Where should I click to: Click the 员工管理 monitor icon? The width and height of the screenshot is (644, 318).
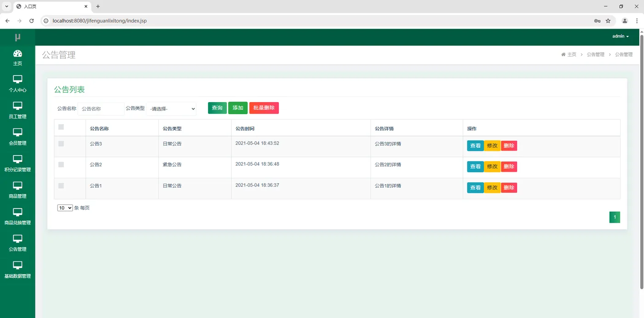pos(17,106)
